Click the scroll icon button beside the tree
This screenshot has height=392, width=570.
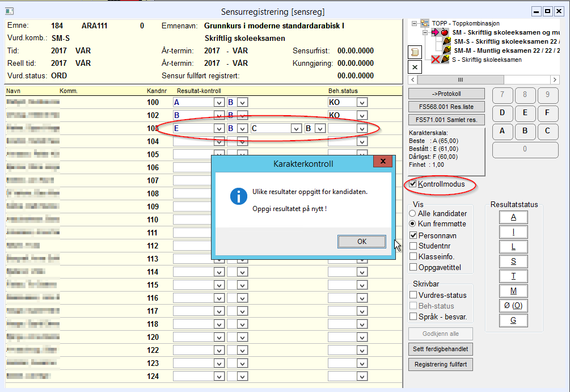pos(414,52)
